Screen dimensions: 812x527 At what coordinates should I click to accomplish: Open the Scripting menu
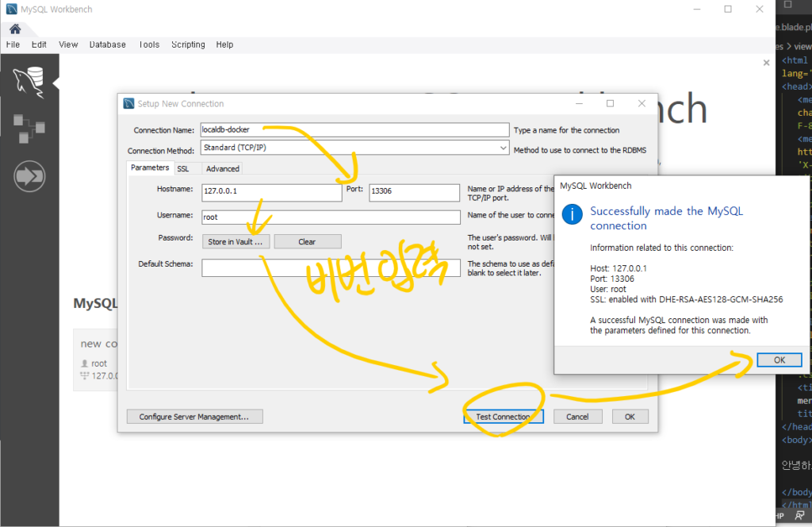[188, 44]
